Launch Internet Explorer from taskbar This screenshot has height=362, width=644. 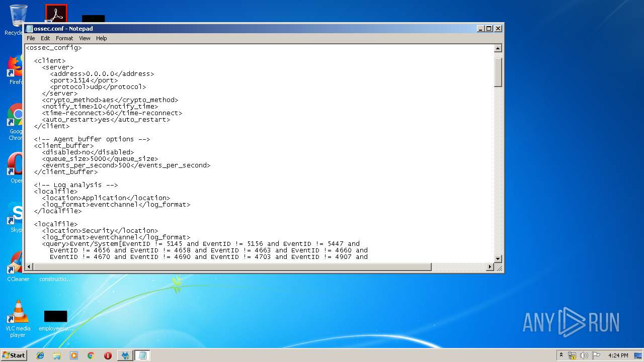tap(40, 355)
